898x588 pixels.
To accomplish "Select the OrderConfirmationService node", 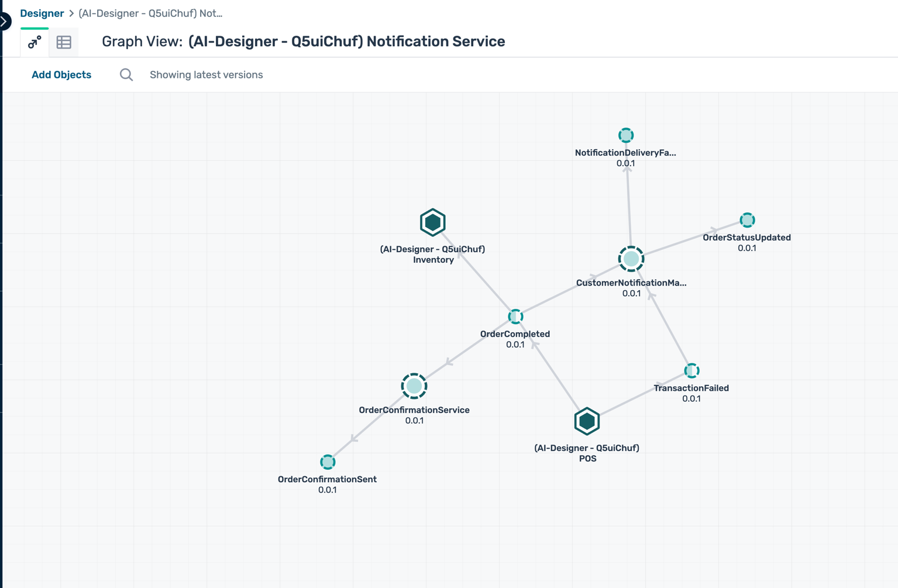I will [x=414, y=386].
